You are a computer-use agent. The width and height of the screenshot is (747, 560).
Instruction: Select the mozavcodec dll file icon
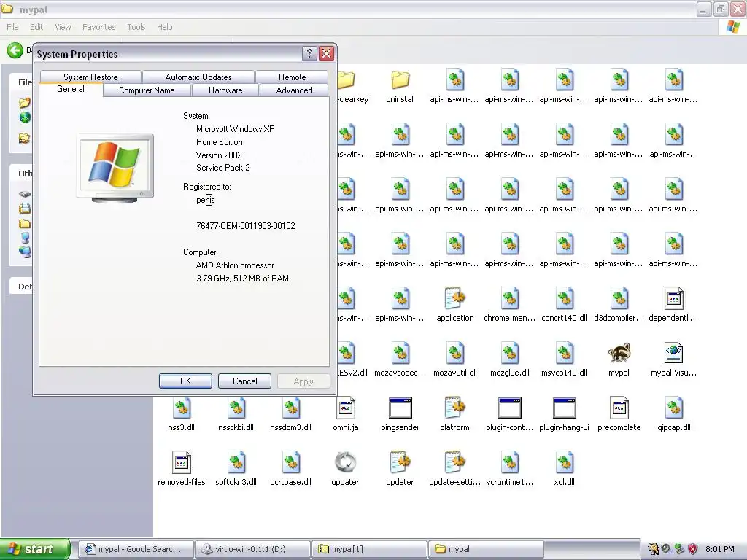coord(400,354)
